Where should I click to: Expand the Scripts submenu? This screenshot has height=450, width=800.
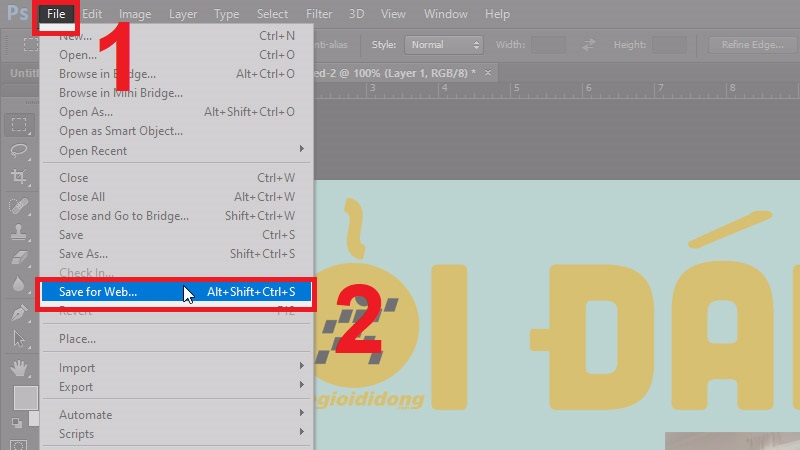177,434
